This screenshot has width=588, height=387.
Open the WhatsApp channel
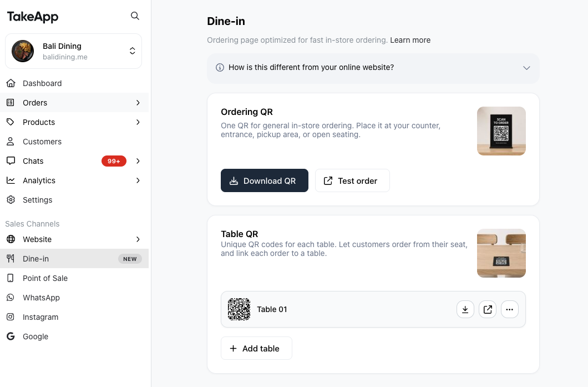[x=74, y=298]
